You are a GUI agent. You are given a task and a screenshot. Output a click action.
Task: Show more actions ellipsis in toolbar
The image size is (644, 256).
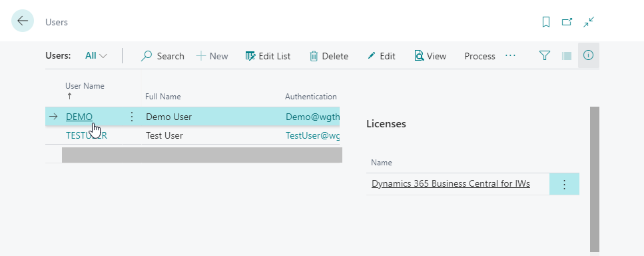[511, 55]
